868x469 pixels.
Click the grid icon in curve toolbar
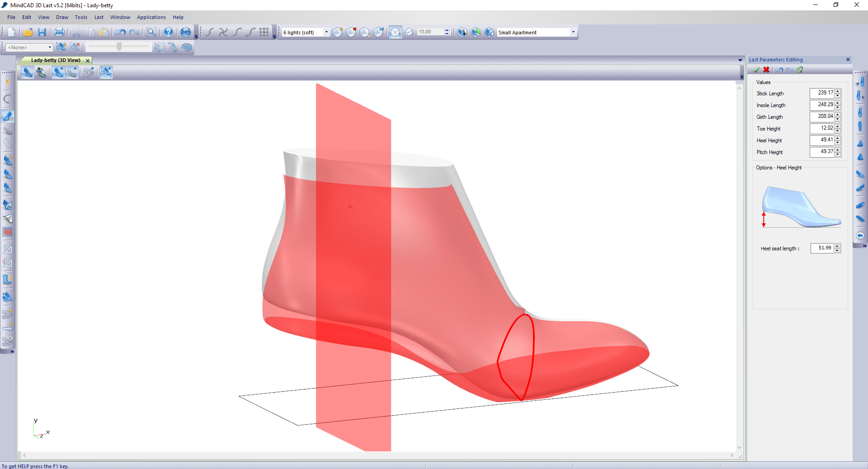(x=264, y=32)
